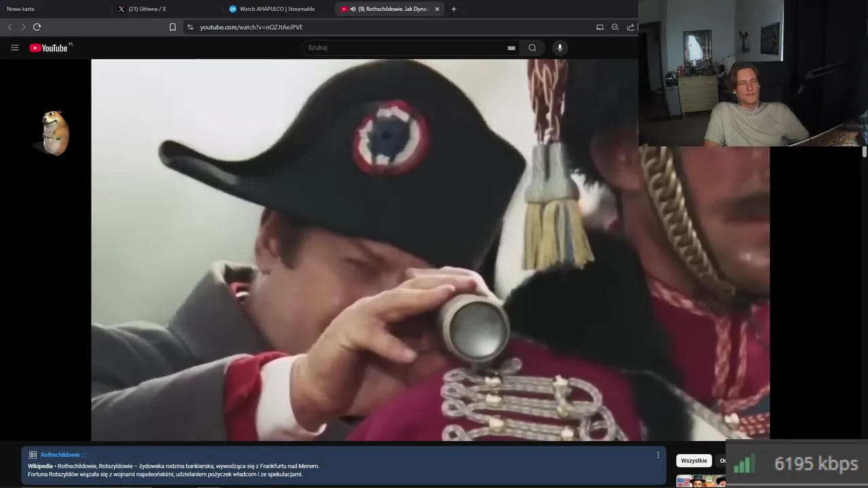Select the Wszystkie filter chip

(694, 461)
